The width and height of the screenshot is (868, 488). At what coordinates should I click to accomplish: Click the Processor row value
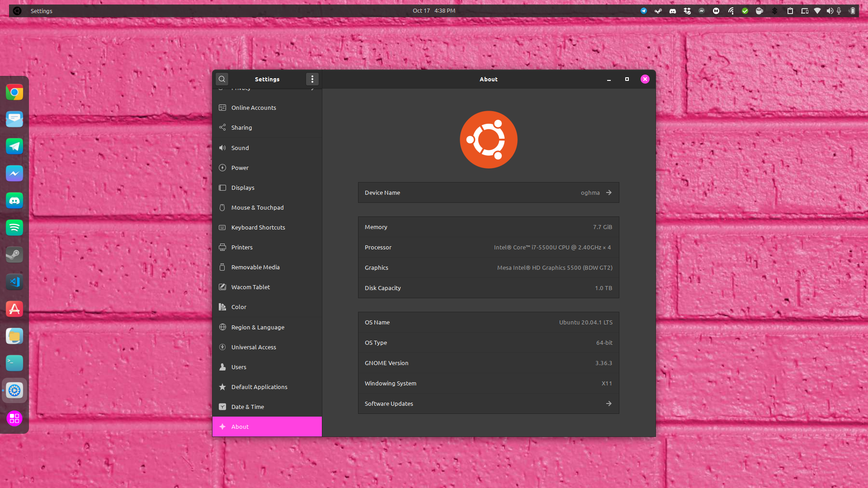(552, 247)
